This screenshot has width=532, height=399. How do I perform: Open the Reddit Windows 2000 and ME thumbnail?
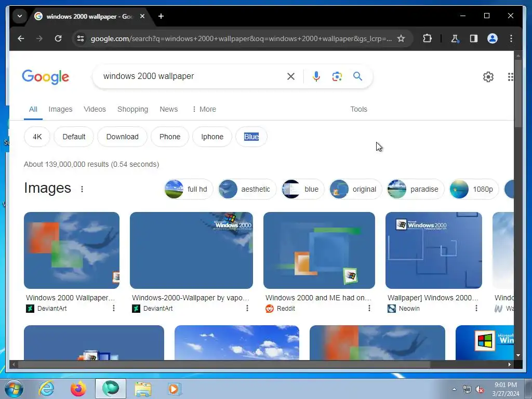click(319, 250)
